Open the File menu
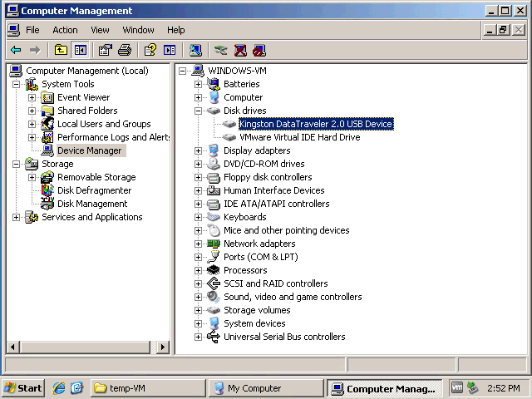 pyautogui.click(x=32, y=30)
